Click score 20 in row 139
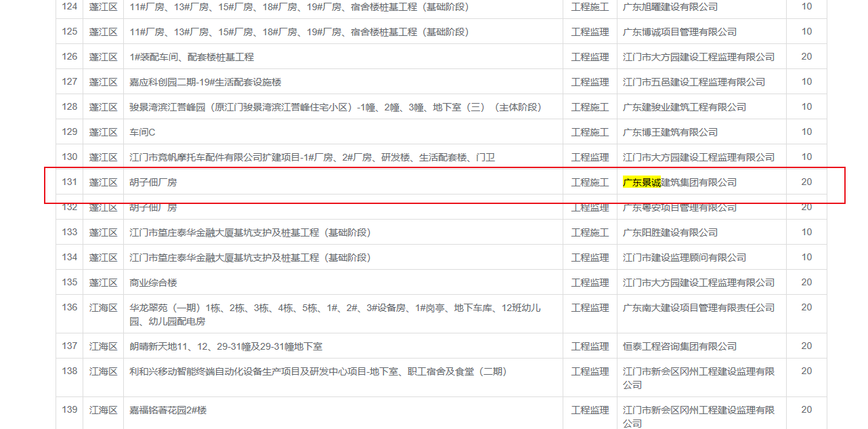Viewport: 868px width, 429px height. (806, 410)
